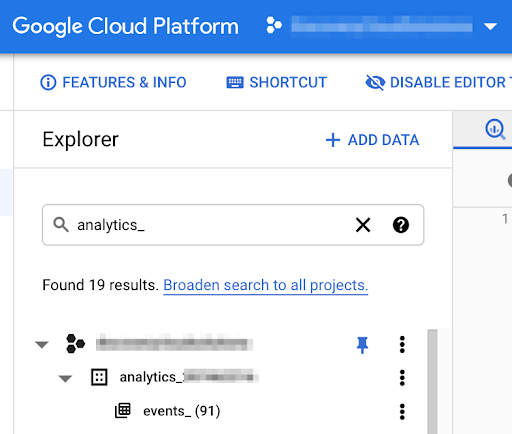Open the events_ table three-dot menu
The height and width of the screenshot is (434, 512).
point(402,412)
